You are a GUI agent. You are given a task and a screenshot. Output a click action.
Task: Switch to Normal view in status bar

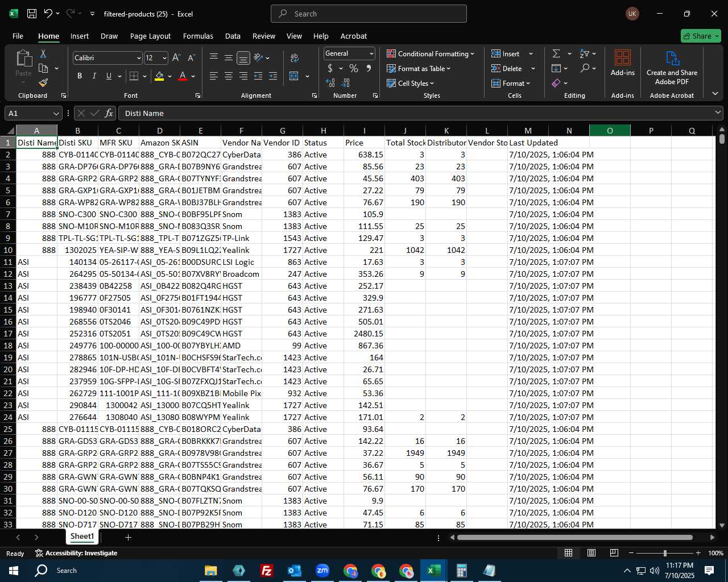568,553
